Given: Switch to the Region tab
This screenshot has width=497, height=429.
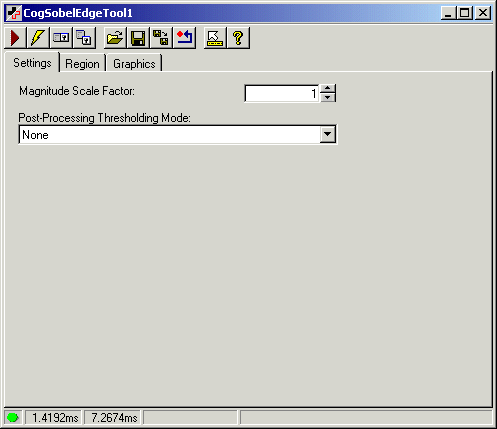Looking at the screenshot, I should (82, 64).
